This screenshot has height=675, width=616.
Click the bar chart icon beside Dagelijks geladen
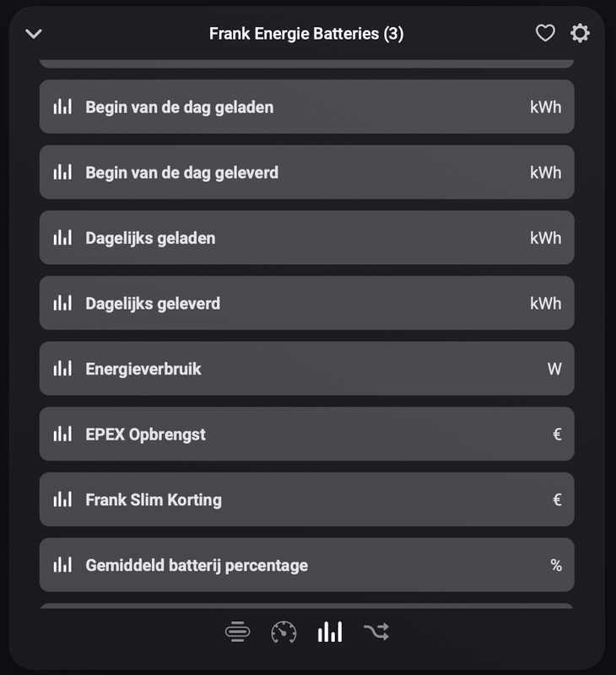[x=63, y=237]
